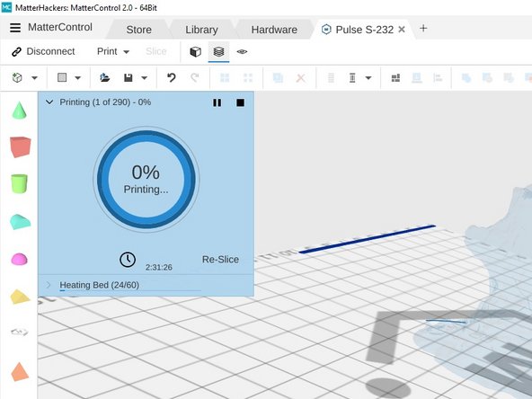Click the grayed align lines icon
This screenshot has height=399, width=532.
pos(331,78)
